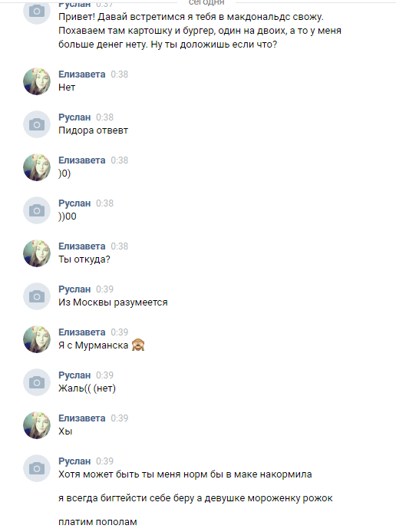Select the message 'Из Москвы разумеется'
The image size is (396, 532).
pos(113,302)
